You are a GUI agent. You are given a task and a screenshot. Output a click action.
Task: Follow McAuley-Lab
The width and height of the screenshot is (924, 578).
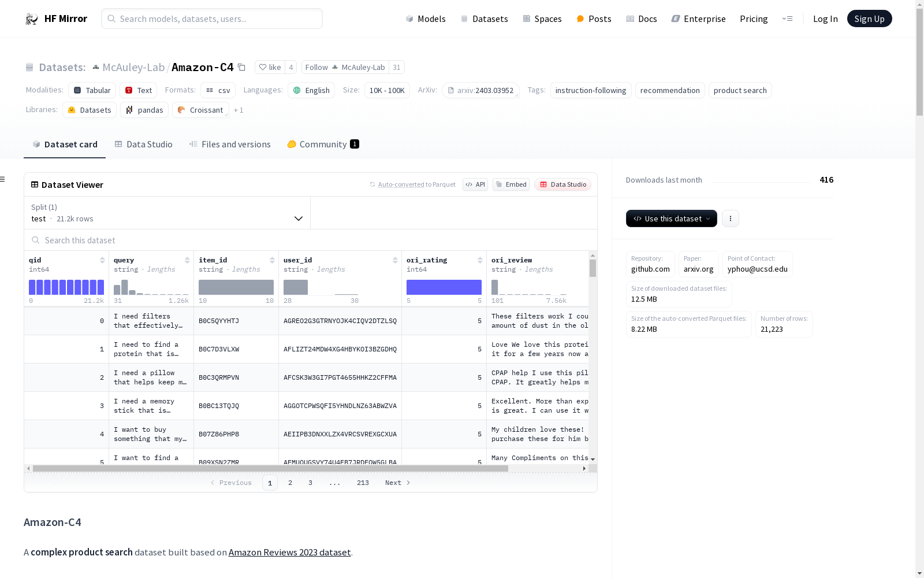click(x=345, y=67)
